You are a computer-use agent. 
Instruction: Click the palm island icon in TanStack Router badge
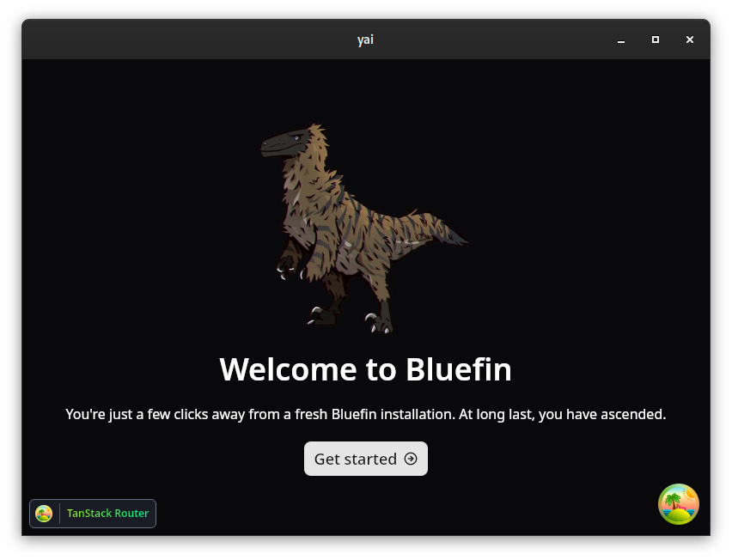tap(44, 514)
